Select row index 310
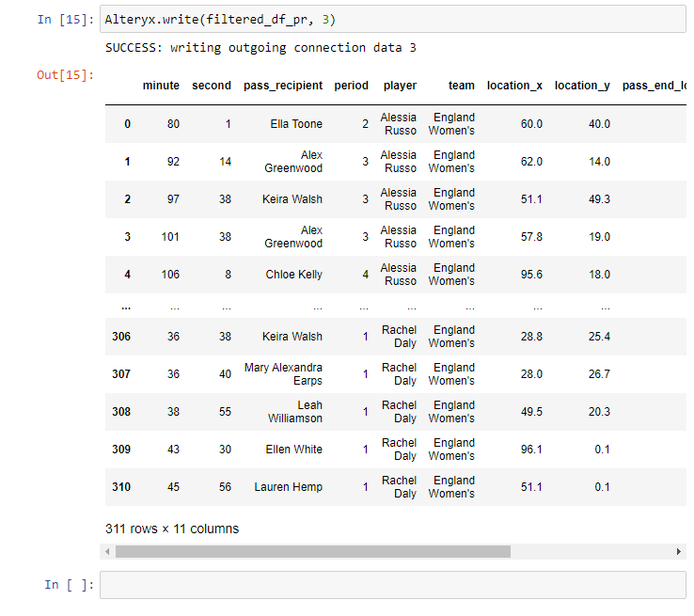Screen dimensions: 694x616 (x=121, y=487)
